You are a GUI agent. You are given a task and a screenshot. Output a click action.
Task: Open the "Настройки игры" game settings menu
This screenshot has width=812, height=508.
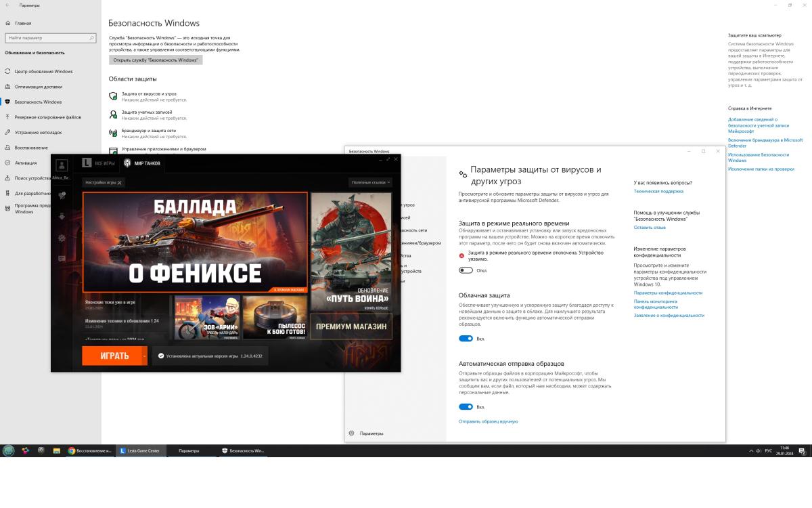[104, 182]
